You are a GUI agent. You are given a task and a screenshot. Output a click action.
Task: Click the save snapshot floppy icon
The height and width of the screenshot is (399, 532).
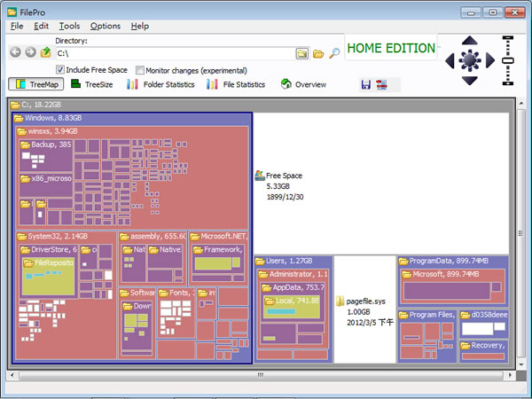(365, 84)
